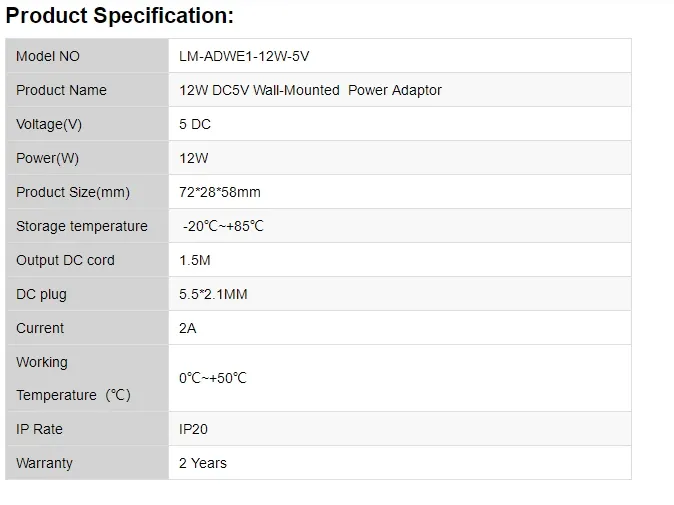Viewport: 674px width, 505px height.
Task: Click the Product Size(mm) label
Action: click(73, 192)
